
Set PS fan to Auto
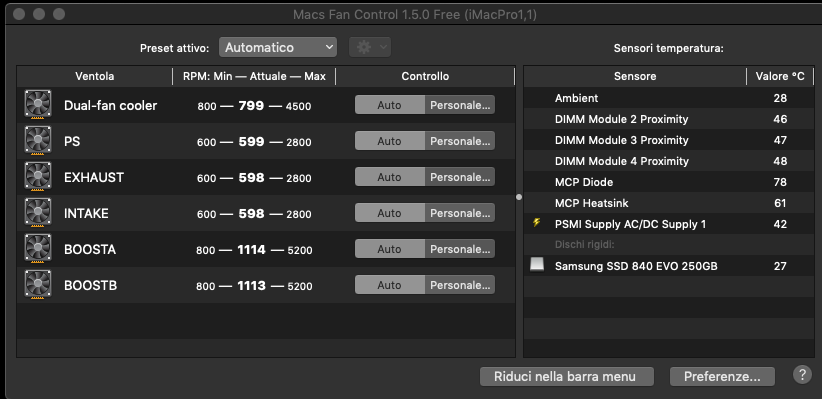pyautogui.click(x=390, y=141)
